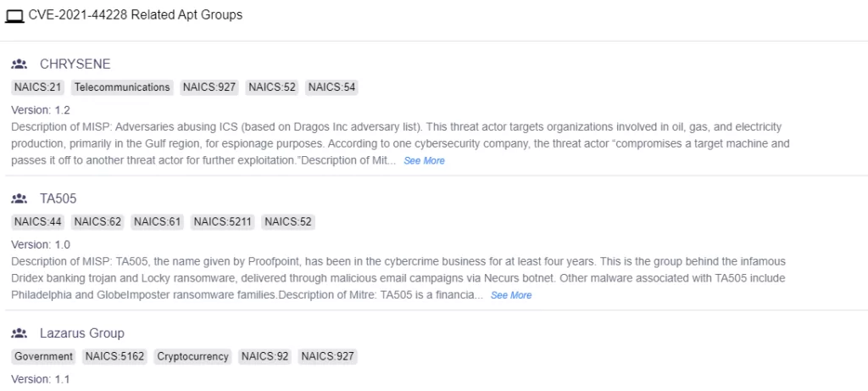This screenshot has width=868, height=391.
Task: Click the NAICS:5211 tag under TA505
Action: pos(223,222)
